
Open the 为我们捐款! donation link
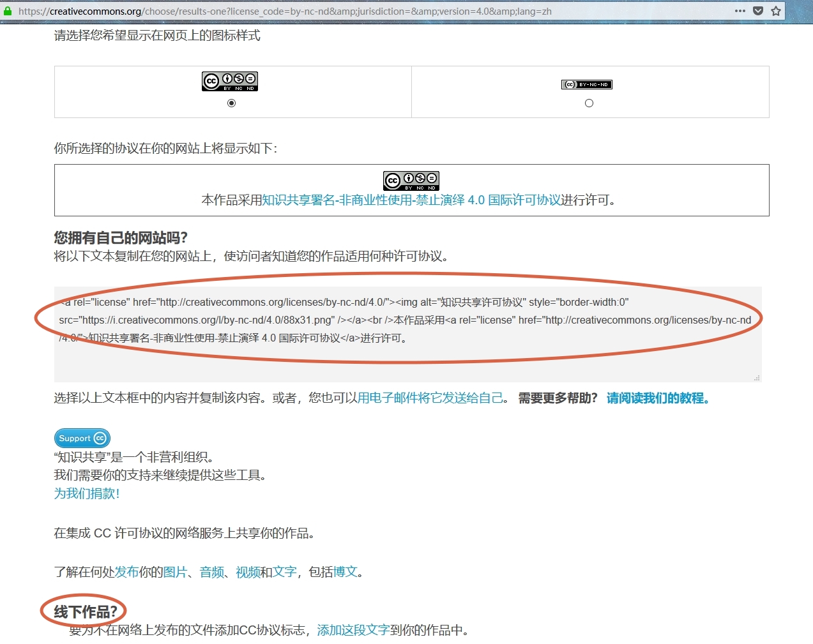point(87,493)
